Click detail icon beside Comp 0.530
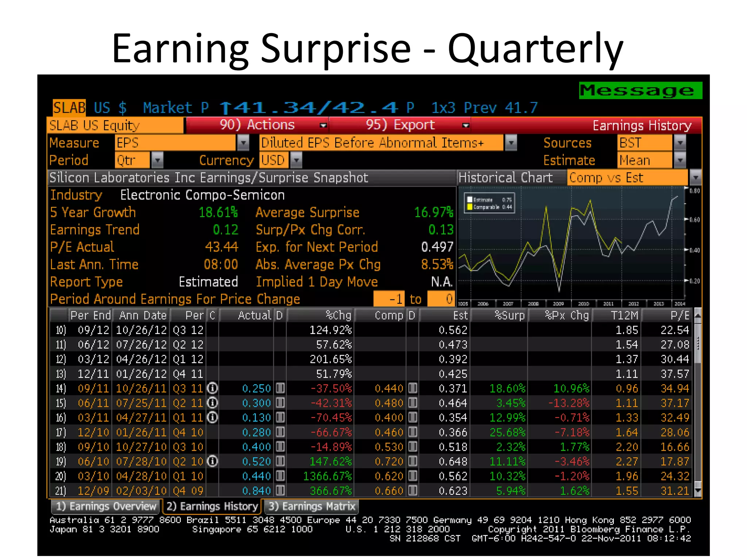Viewport: 747px width, 560px height. pyautogui.click(x=413, y=447)
